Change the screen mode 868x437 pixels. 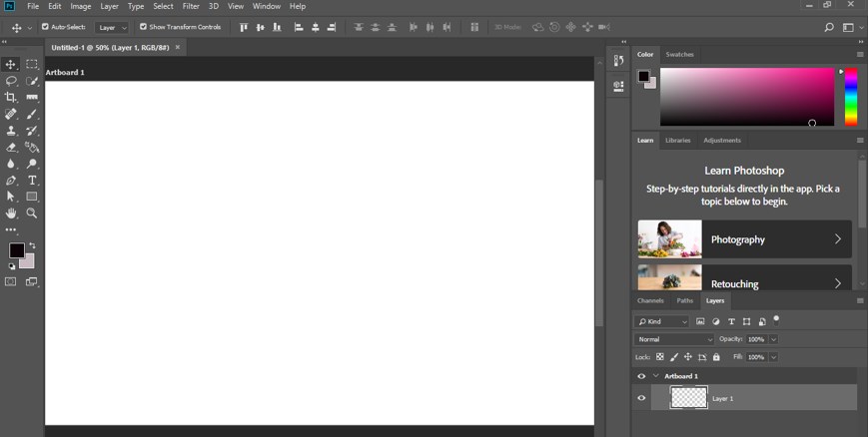[x=32, y=281]
